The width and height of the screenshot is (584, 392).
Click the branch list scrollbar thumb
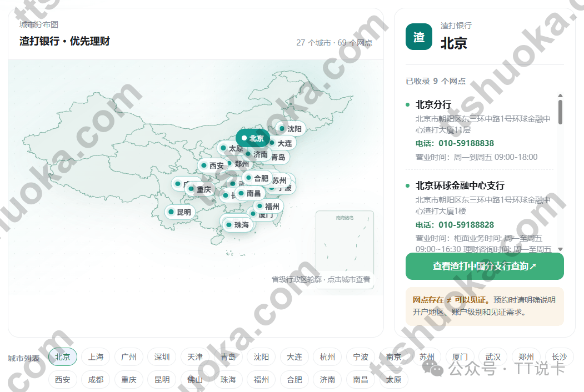560,112
